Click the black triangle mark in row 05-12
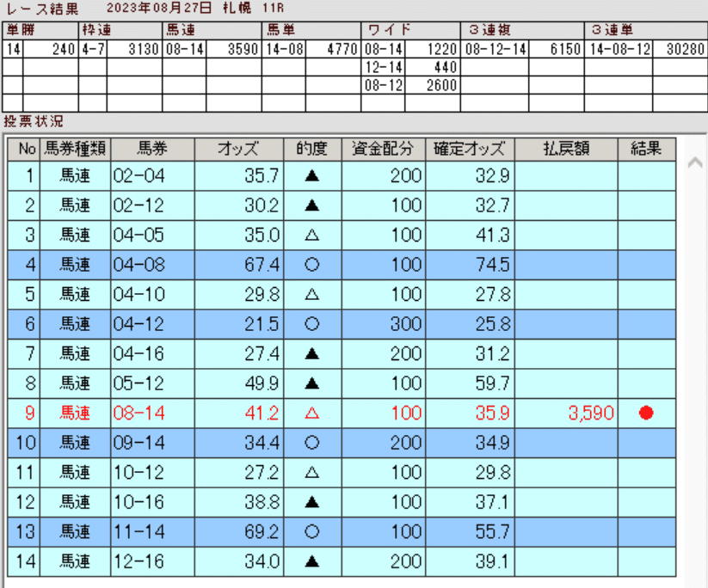Viewport: 708px width, 588px height. [312, 383]
